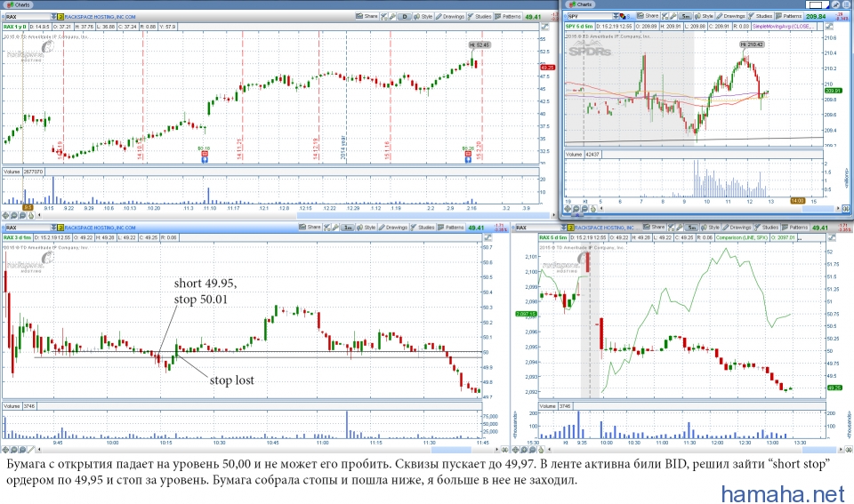Switch to Charts tab in left window
The height and width of the screenshot is (504, 854).
coord(19,4)
